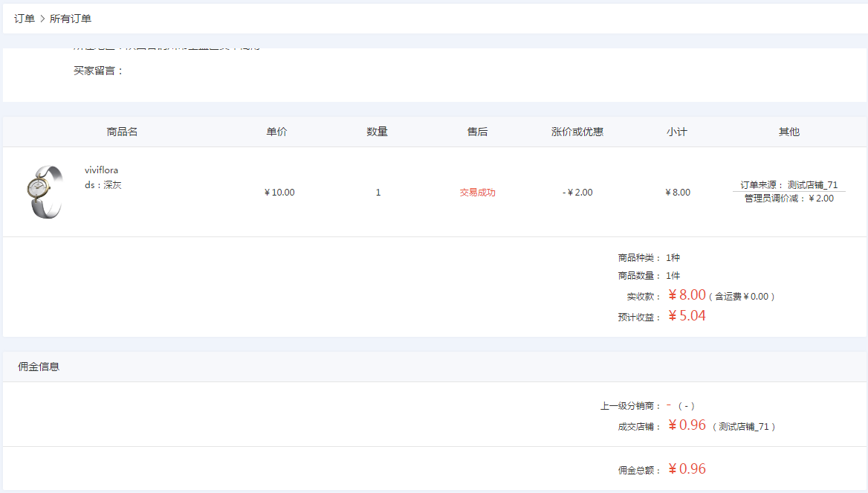Click the 佣金总额 amount ¥0.96
868x493 pixels.
point(687,469)
